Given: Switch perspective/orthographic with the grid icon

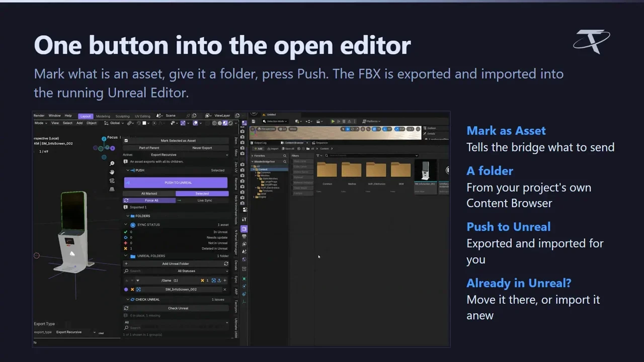Looking at the screenshot, I should pyautogui.click(x=112, y=189).
